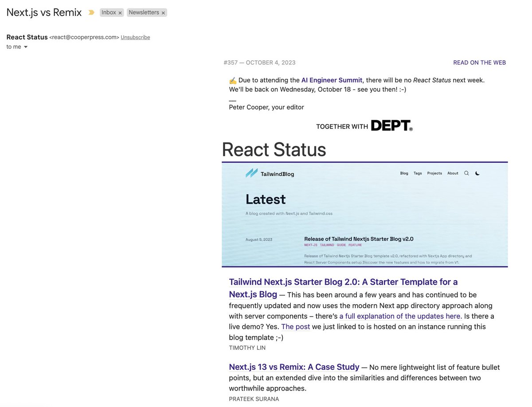Open the AI Engineer Summit link

click(332, 80)
